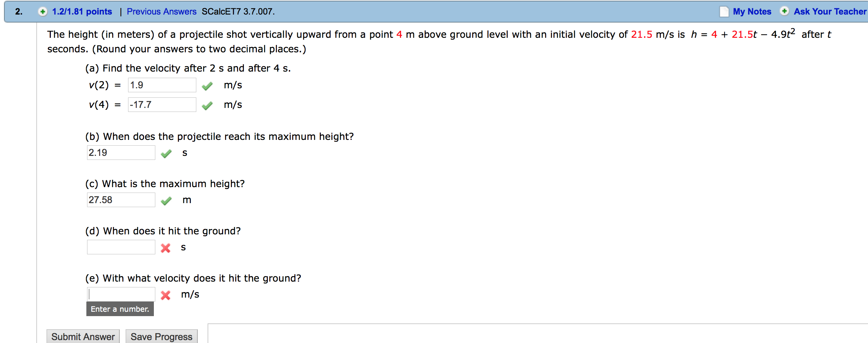Click the Enter a number tooltip
This screenshot has height=343, width=868.
(120, 309)
